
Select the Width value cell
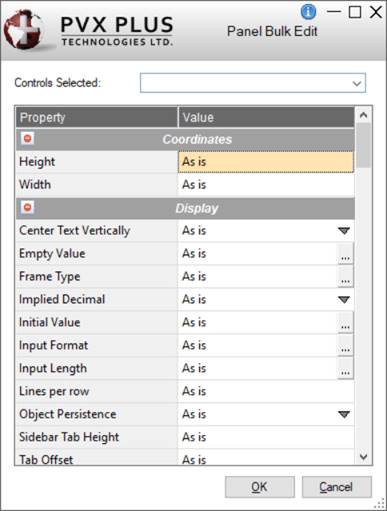pos(266,185)
